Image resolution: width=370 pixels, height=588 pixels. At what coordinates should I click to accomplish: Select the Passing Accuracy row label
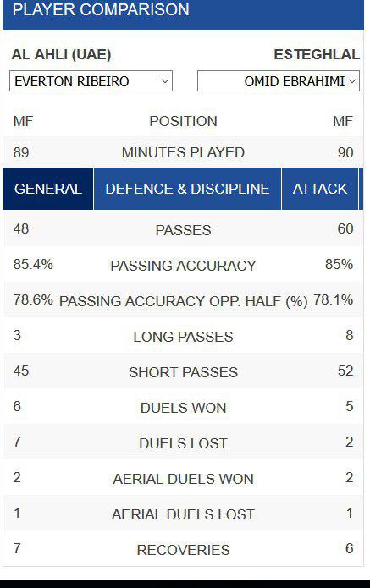click(183, 266)
